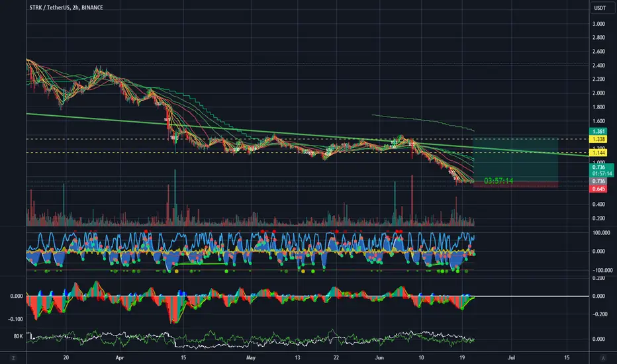Click the 100.000 oscillator axis label
Image resolution: width=617 pixels, height=364 pixels.
(601, 233)
